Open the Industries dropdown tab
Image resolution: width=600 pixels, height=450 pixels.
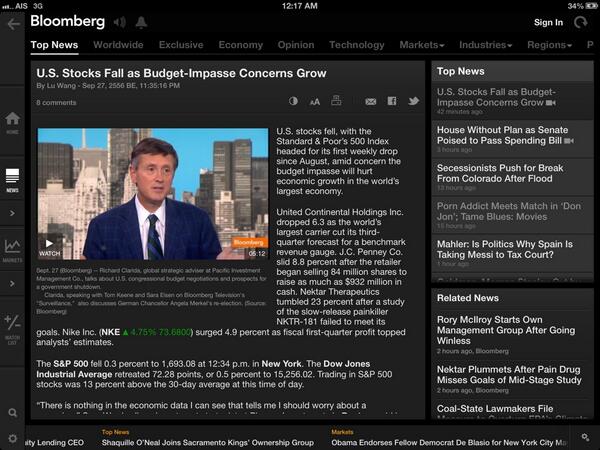485,45
